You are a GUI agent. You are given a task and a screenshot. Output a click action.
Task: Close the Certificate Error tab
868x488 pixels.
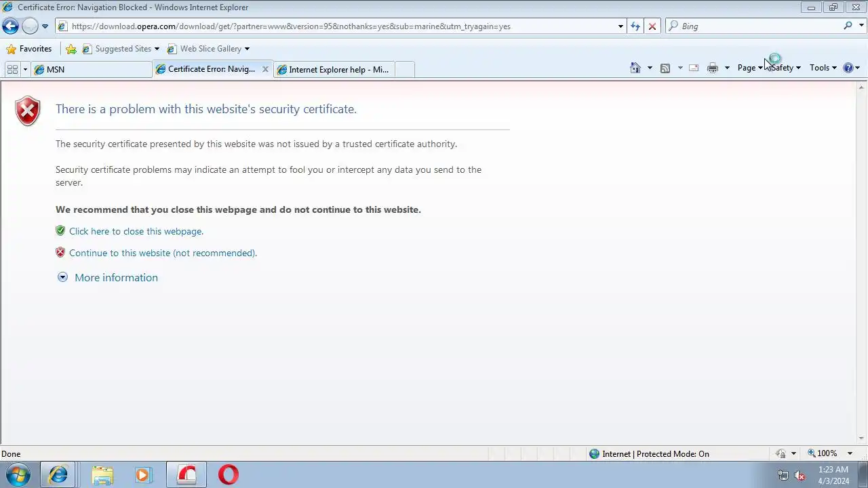pos(265,69)
